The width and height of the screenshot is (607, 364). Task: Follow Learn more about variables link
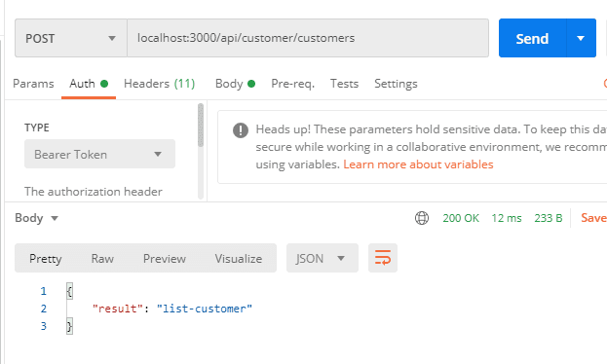click(418, 164)
